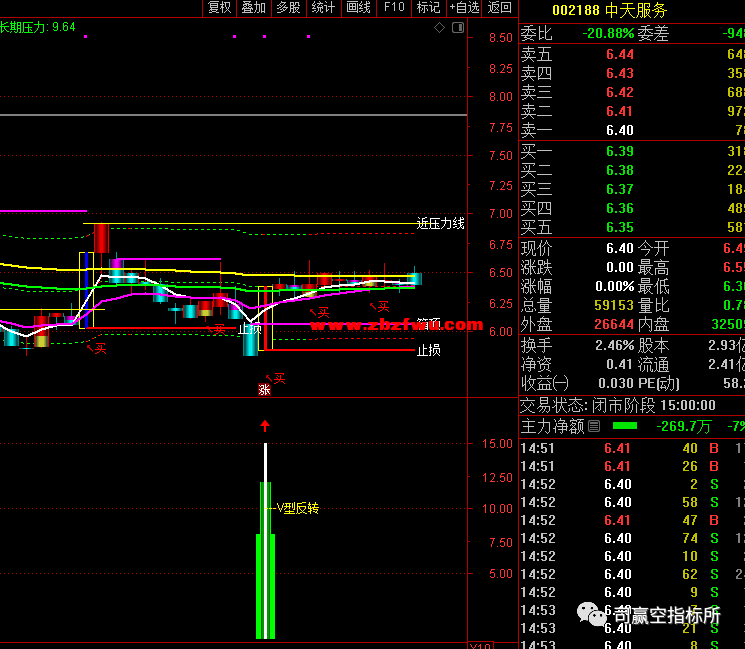This screenshot has height=649, width=745.
Task: Click the 净资 value 0.41
Action: click(x=620, y=364)
